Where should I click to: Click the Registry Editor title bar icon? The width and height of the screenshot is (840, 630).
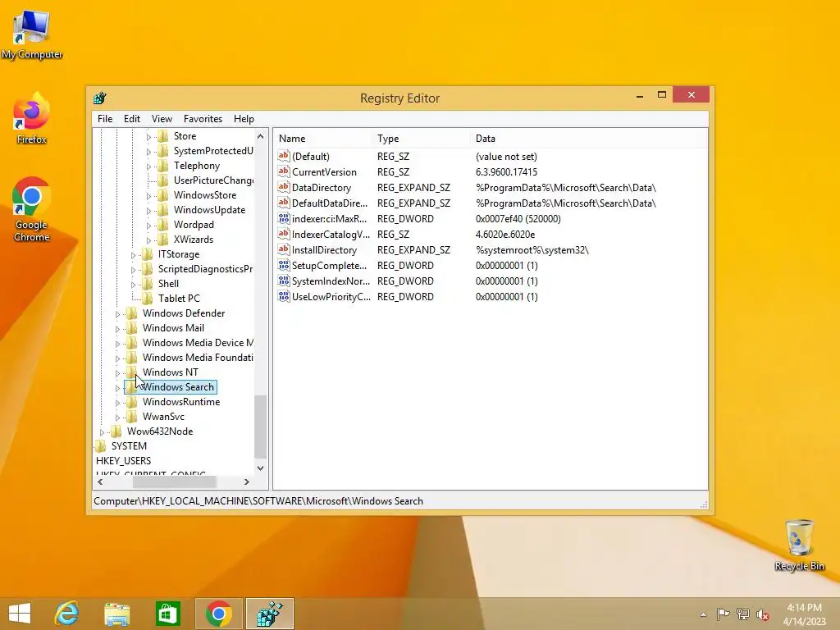(99, 98)
